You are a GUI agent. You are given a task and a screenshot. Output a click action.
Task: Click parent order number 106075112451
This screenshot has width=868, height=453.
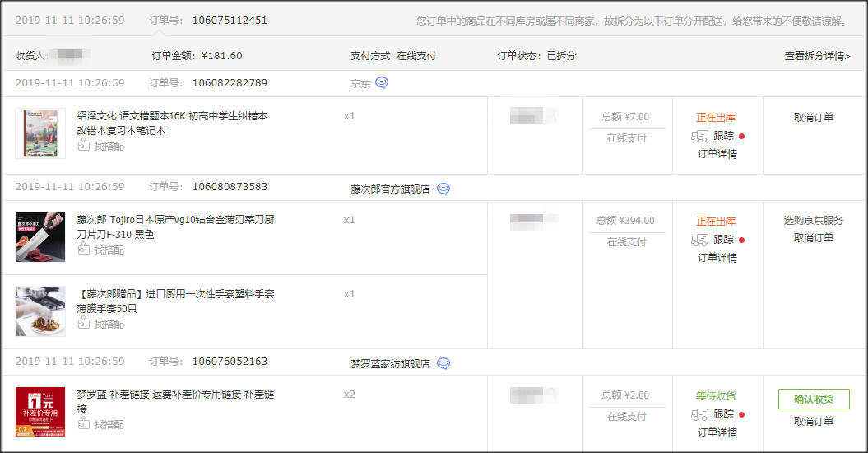pyautogui.click(x=230, y=21)
